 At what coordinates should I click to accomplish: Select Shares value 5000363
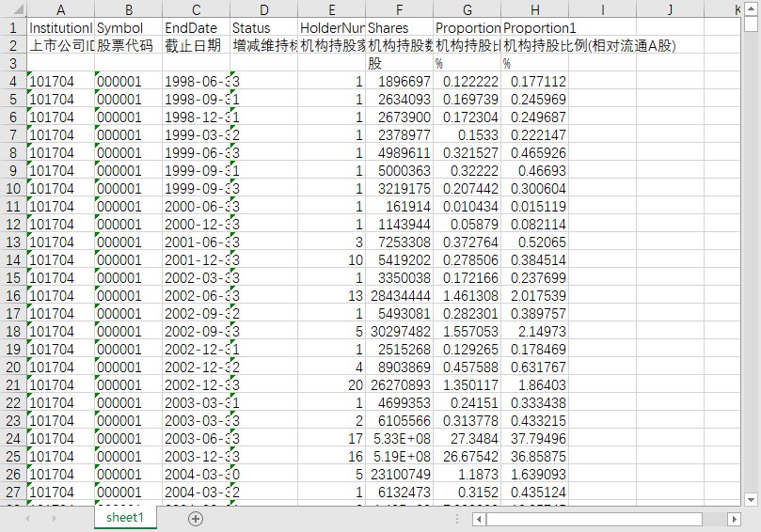[x=400, y=171]
